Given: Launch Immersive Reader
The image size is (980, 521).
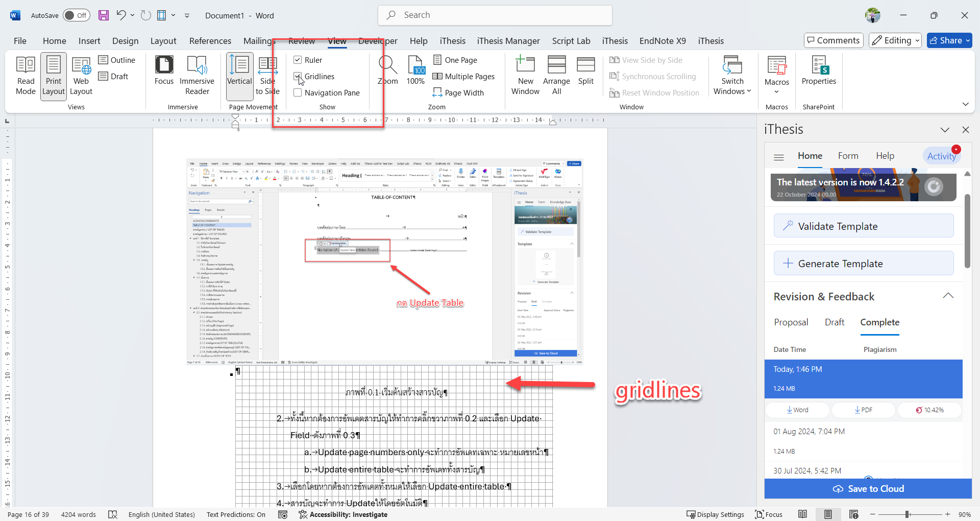Looking at the screenshot, I should (197, 76).
